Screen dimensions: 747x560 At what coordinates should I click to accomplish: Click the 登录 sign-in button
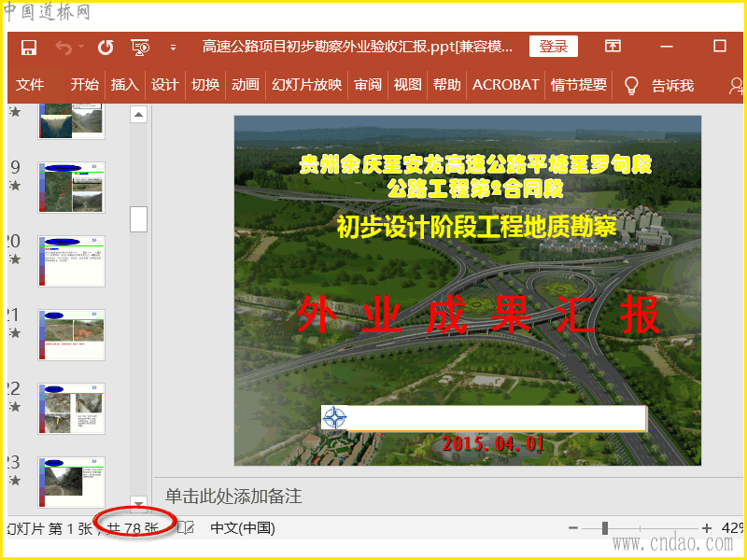click(554, 46)
